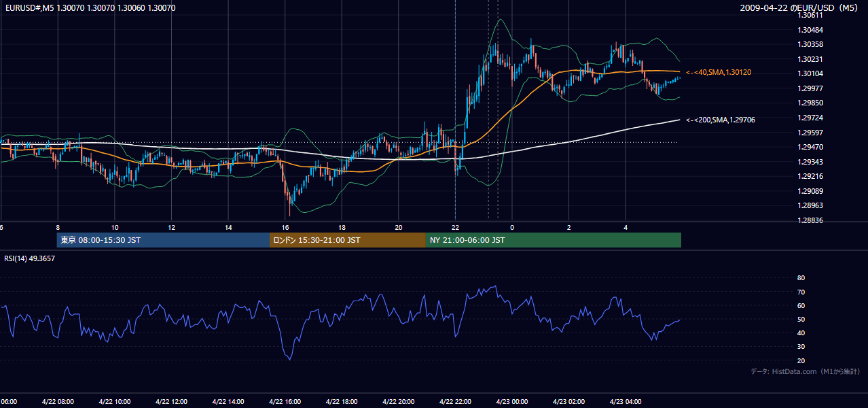The height and width of the screenshot is (408, 868).
Task: Click price axis value 1.29977
Action: click(810, 88)
